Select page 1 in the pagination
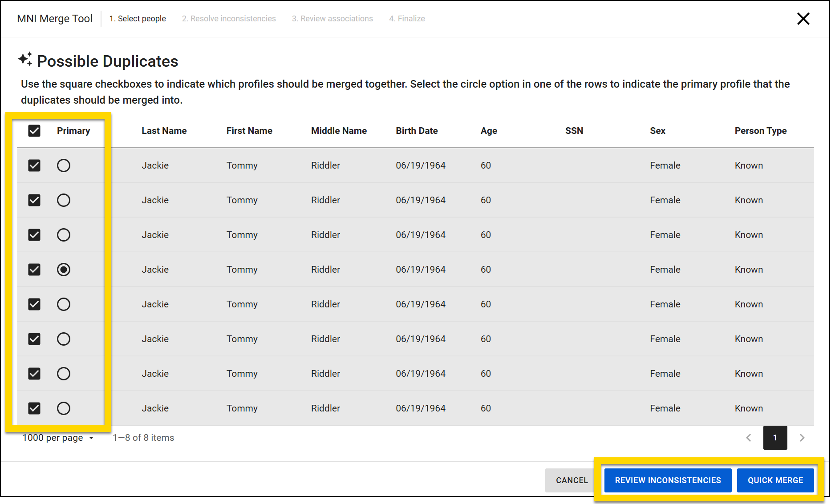 coord(775,438)
